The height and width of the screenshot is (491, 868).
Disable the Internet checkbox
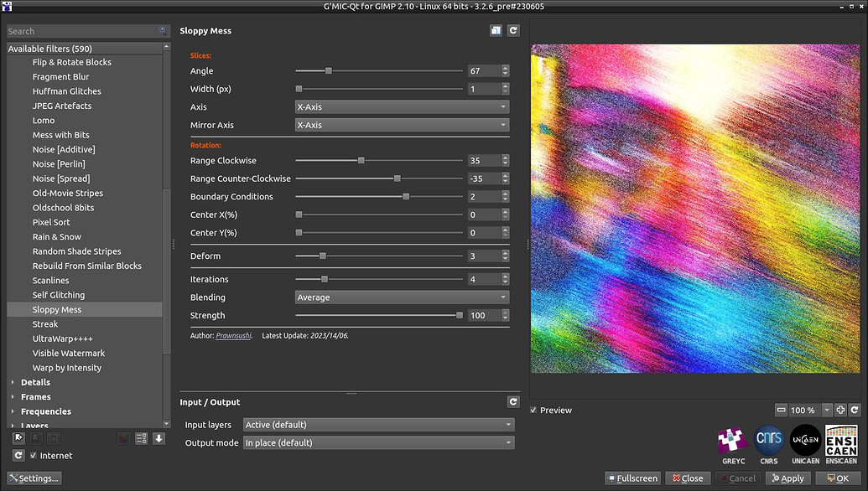[34, 456]
